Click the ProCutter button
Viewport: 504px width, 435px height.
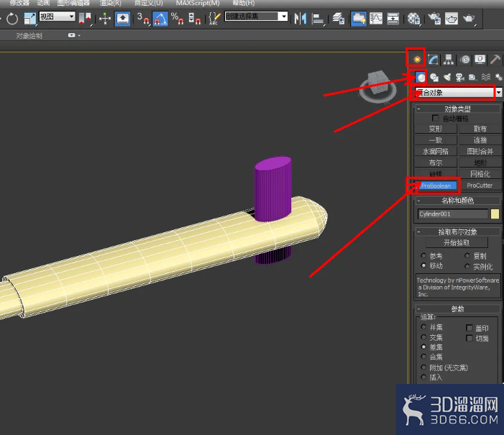480,186
